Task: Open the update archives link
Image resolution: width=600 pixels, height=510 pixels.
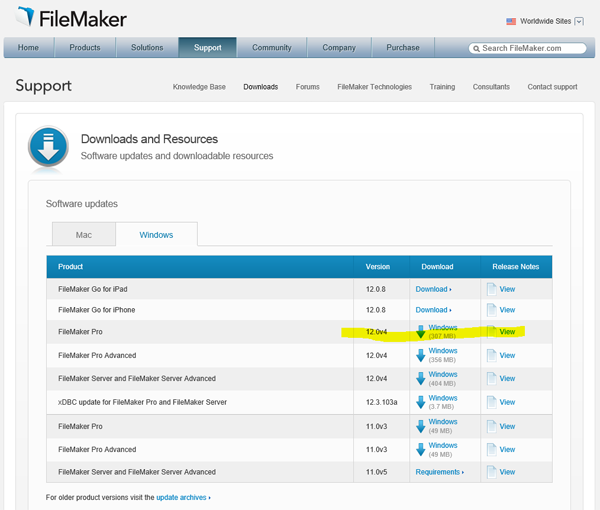Action: pos(183,497)
